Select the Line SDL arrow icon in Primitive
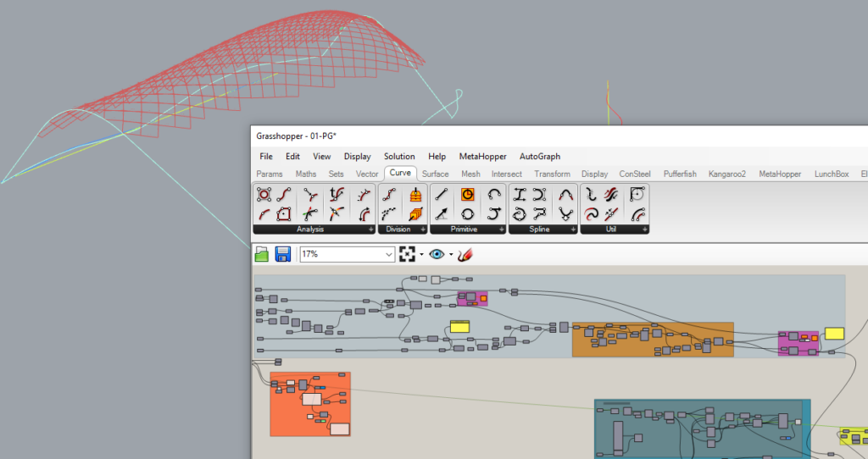868x459 pixels. 441,213
